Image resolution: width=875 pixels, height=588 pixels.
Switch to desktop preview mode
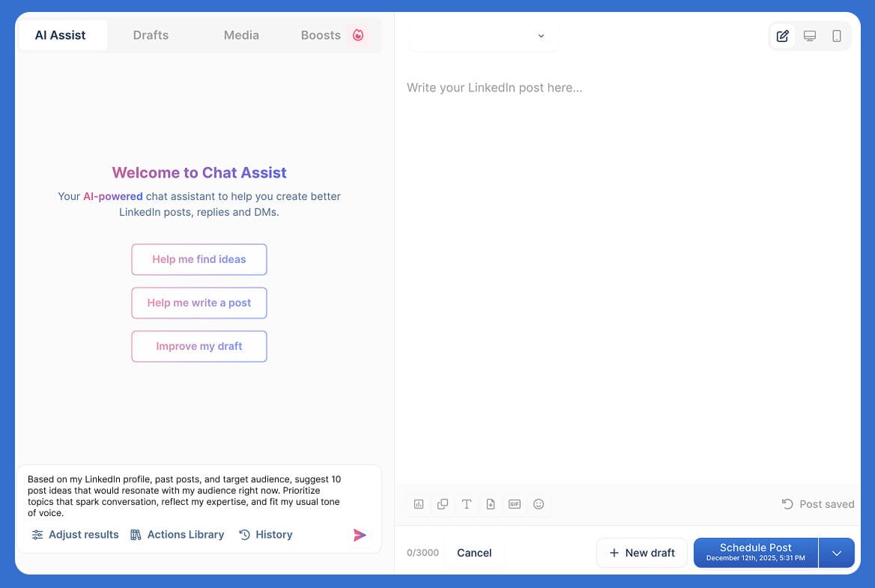pyautogui.click(x=810, y=36)
